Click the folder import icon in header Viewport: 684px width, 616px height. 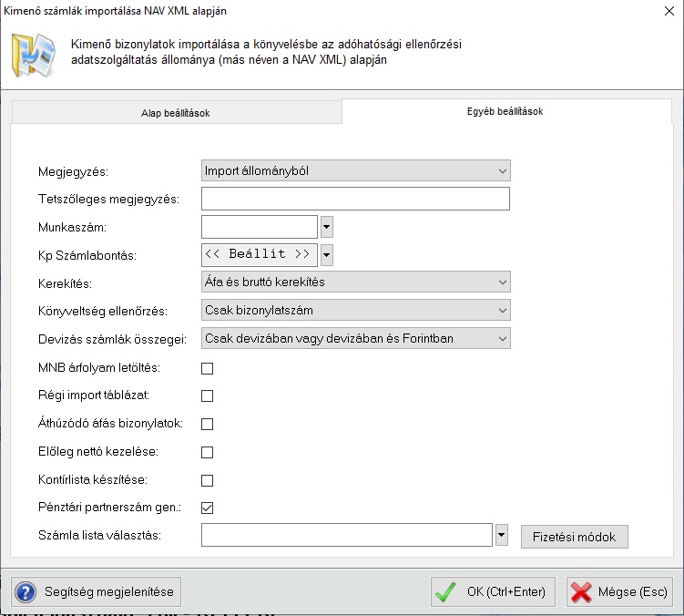click(x=33, y=55)
